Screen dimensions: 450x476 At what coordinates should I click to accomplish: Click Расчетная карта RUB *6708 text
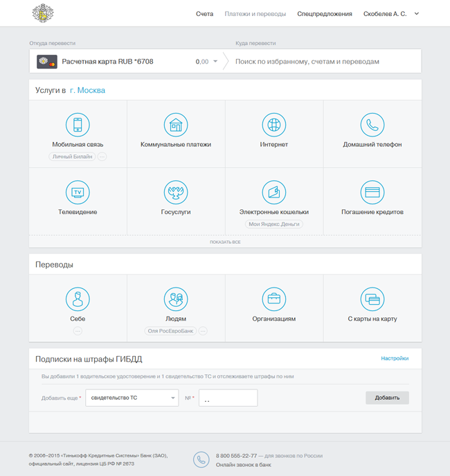[107, 62]
